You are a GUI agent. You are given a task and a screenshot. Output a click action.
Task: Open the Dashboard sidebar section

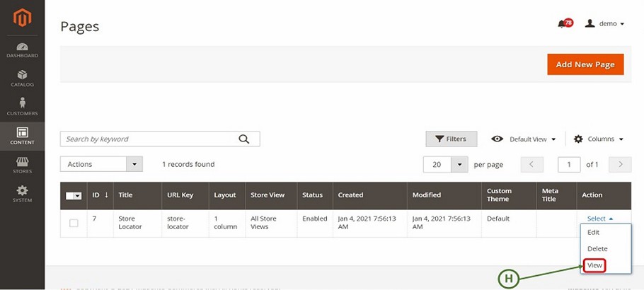(22, 50)
